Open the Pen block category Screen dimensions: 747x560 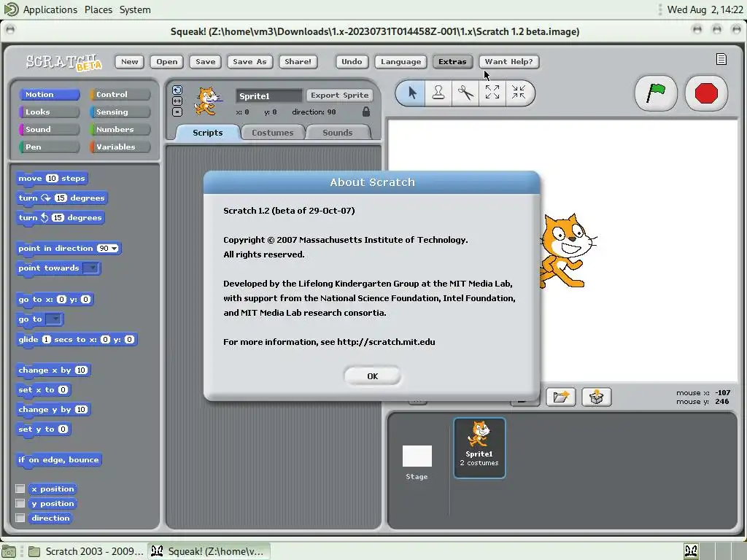49,147
